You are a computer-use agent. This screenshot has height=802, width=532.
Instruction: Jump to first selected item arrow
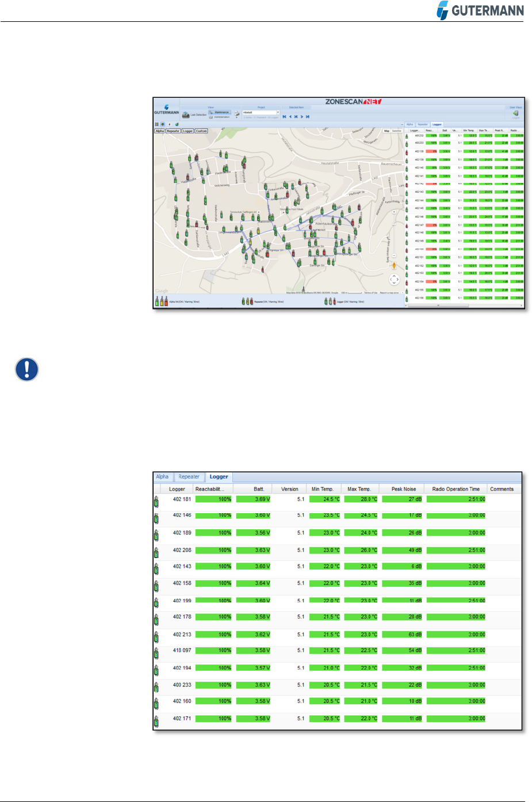tap(284, 117)
